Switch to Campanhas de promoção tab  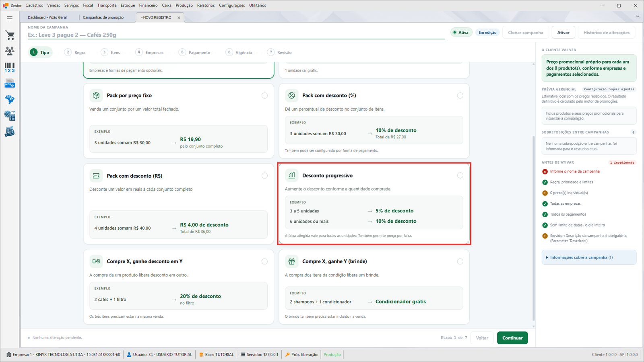(x=103, y=18)
